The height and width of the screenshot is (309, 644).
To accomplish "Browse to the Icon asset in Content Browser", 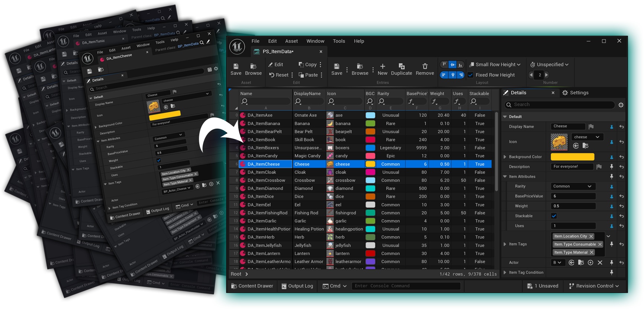I will (585, 146).
